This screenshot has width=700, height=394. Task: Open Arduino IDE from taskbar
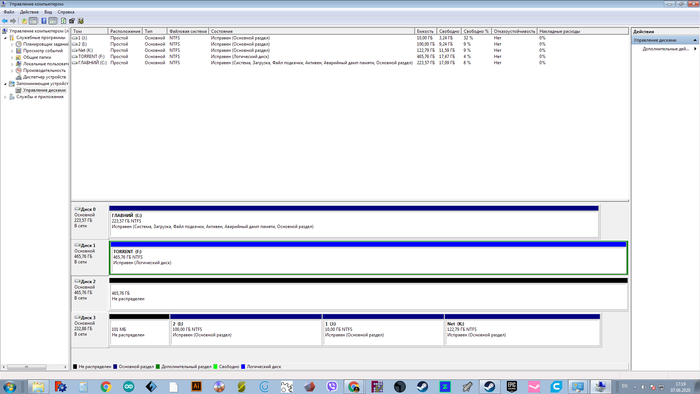pyautogui.click(x=129, y=386)
